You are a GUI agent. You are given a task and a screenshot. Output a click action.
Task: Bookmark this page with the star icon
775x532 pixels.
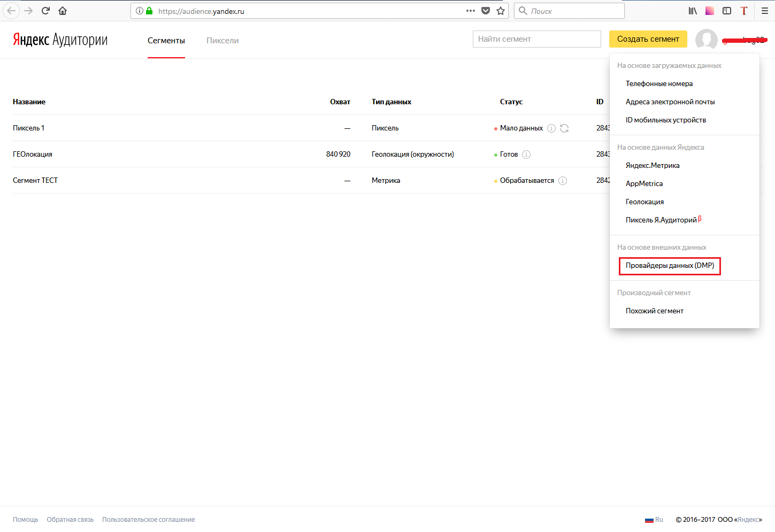pyautogui.click(x=501, y=11)
